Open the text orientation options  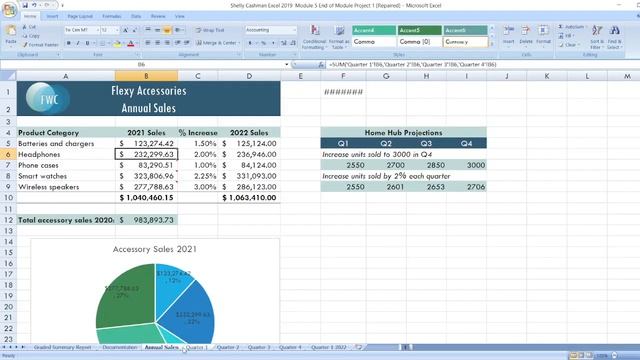[x=179, y=30]
